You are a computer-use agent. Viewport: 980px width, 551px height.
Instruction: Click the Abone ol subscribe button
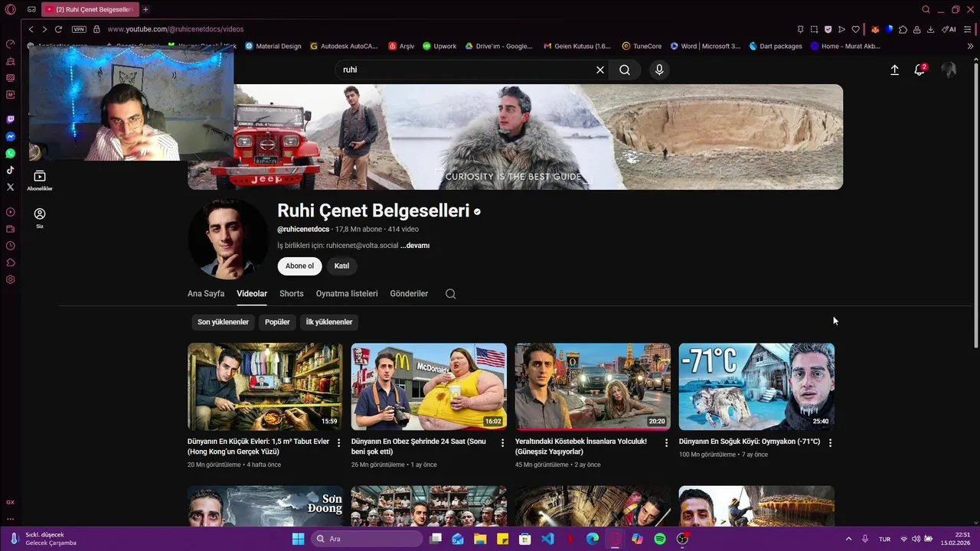point(299,266)
